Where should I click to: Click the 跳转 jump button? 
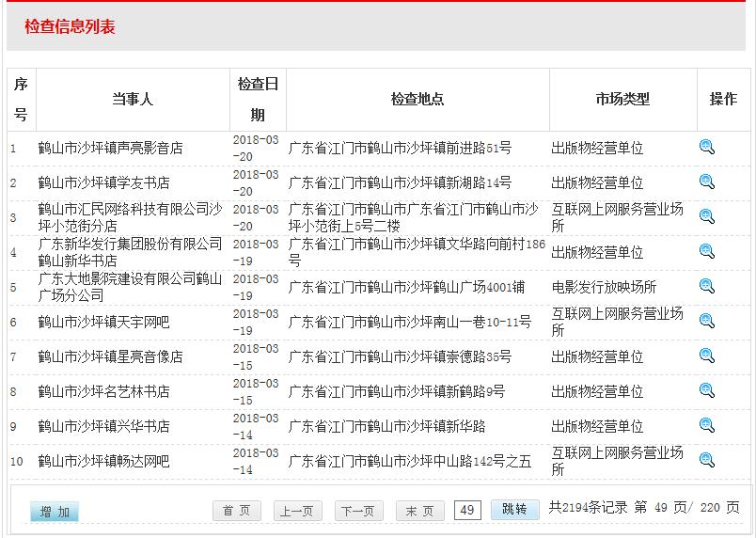click(x=514, y=510)
